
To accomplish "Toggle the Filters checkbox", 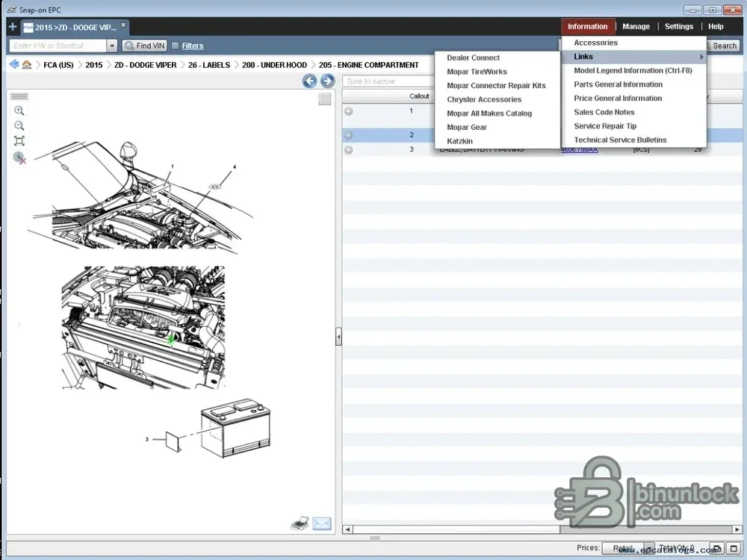I will 175,46.
